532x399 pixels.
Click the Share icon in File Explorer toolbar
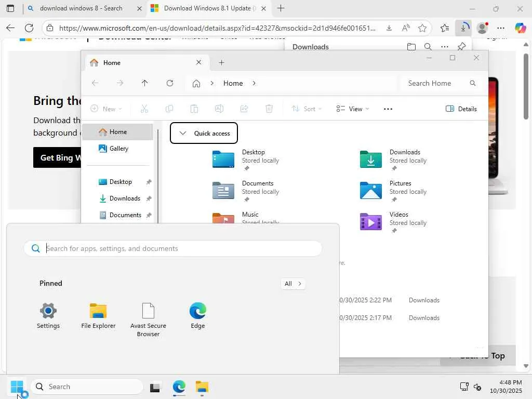coord(244,109)
